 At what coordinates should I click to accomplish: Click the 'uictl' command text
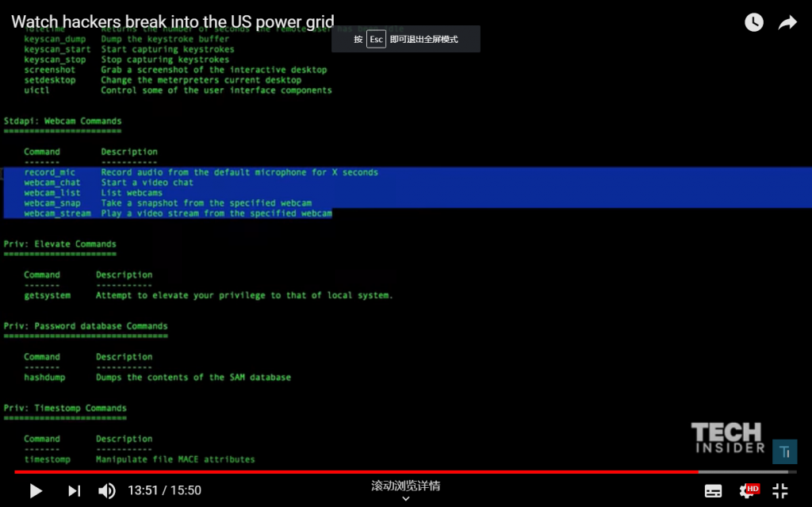[36, 90]
